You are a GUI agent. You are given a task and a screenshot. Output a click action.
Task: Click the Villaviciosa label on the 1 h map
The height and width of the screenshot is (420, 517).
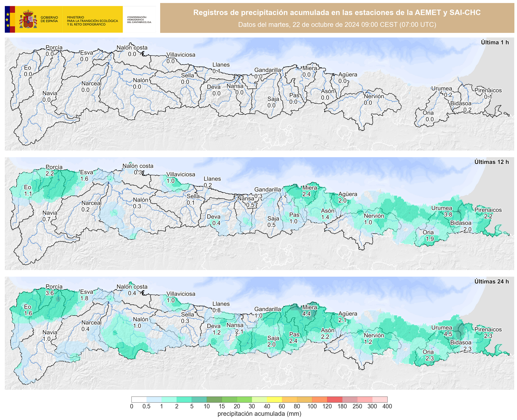point(181,55)
